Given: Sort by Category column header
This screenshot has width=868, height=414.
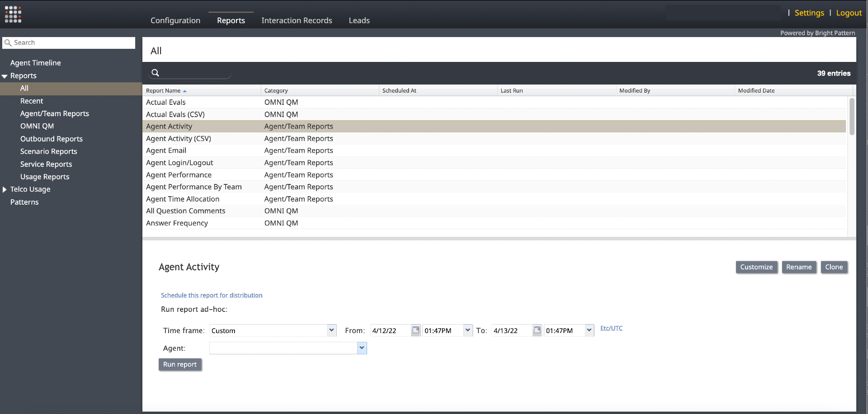Looking at the screenshot, I should point(320,90).
